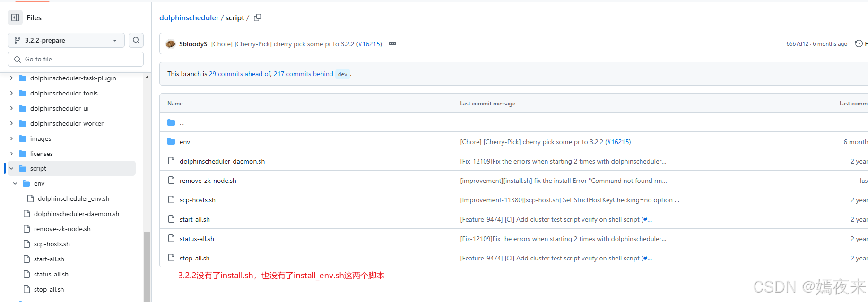Viewport: 868px width, 302px height.
Task: Open Improvement-11380 commit message link
Action: [x=570, y=200]
